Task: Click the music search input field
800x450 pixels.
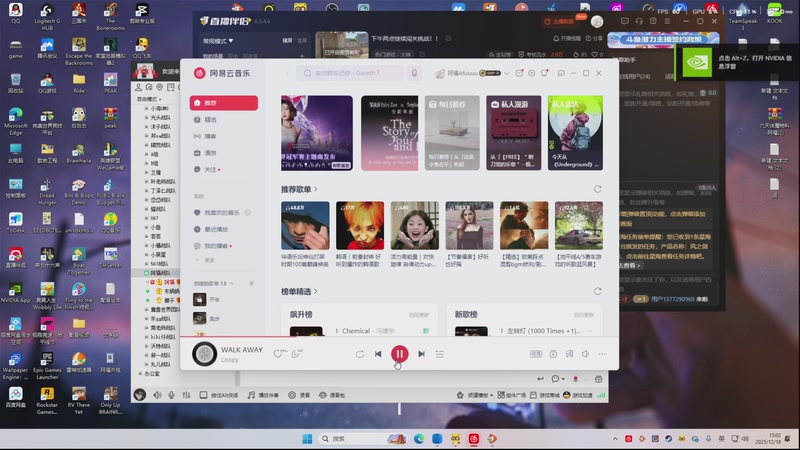Action: pyautogui.click(x=351, y=73)
